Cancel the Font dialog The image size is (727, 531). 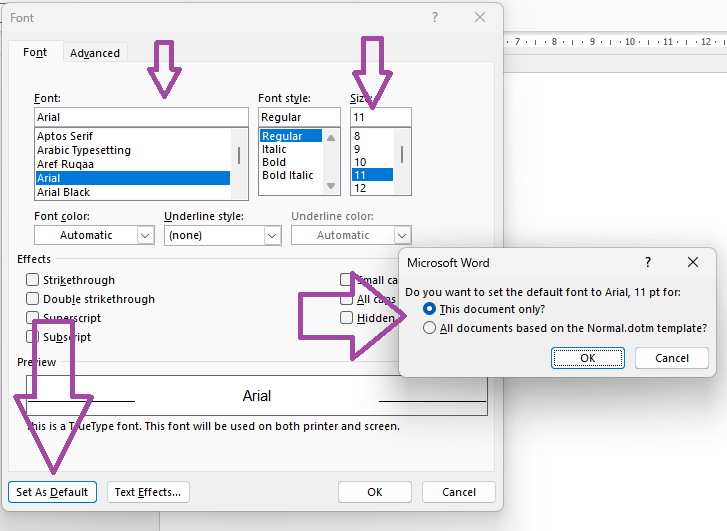pos(459,492)
